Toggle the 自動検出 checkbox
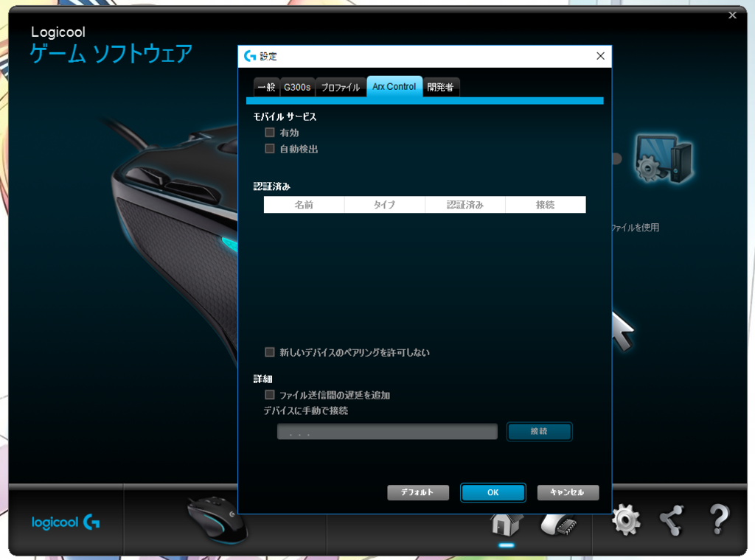This screenshot has height=560, width=755. (x=270, y=149)
